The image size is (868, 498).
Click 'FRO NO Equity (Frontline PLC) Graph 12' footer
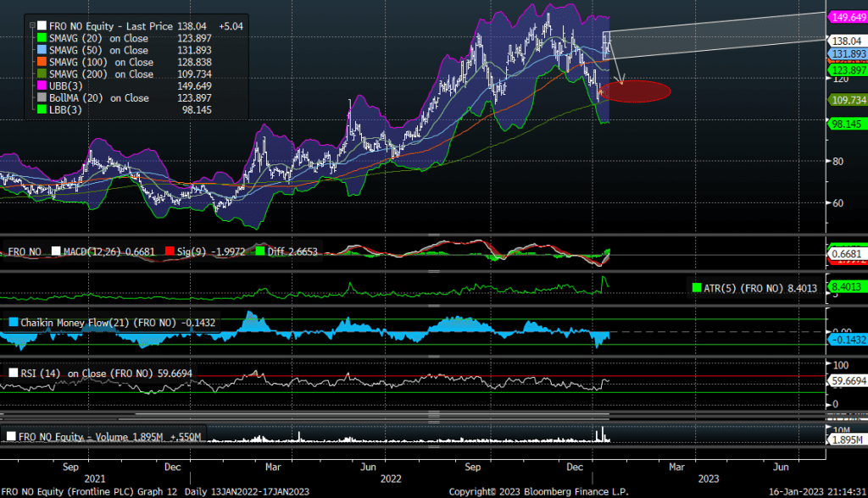click(89, 491)
